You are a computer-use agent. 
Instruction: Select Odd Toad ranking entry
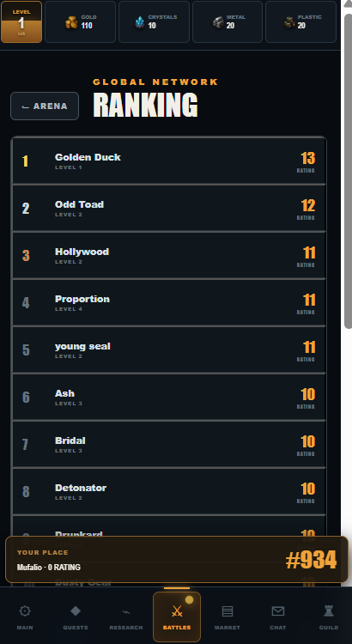pyautogui.click(x=169, y=209)
